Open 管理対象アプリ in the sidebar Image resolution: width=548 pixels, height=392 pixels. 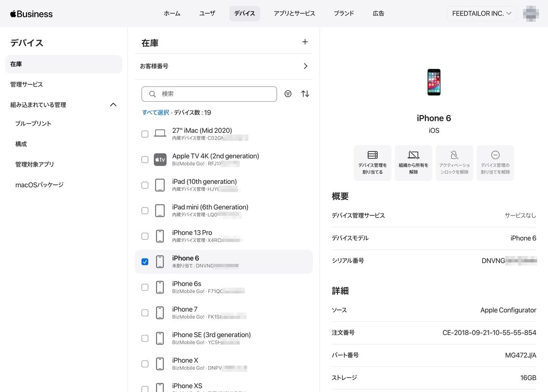pos(35,164)
